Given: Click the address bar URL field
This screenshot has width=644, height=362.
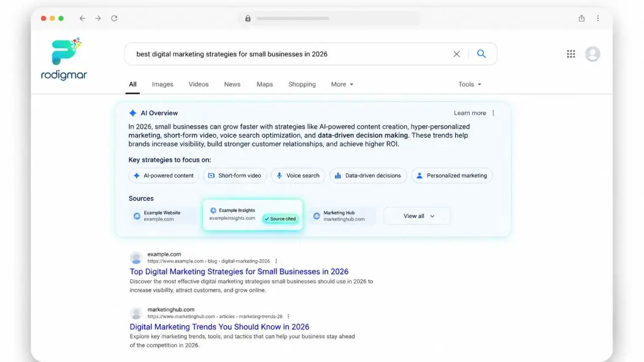Looking at the screenshot, I should (x=331, y=18).
